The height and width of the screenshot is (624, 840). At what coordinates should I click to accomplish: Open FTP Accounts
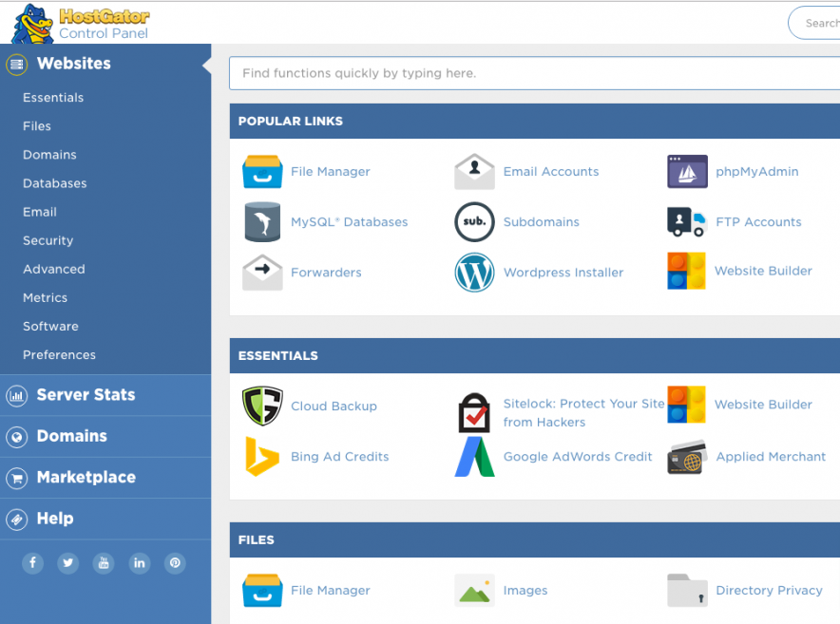click(686, 221)
